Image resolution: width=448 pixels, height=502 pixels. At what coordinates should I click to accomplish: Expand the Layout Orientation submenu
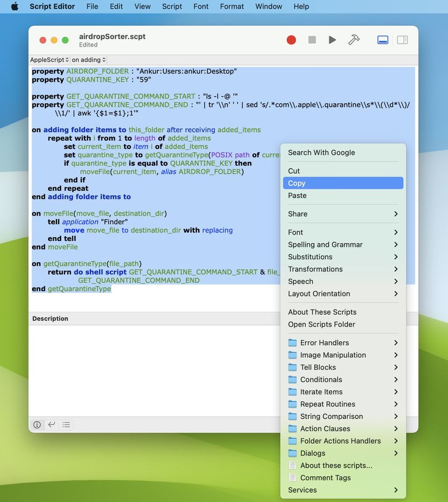(343, 294)
